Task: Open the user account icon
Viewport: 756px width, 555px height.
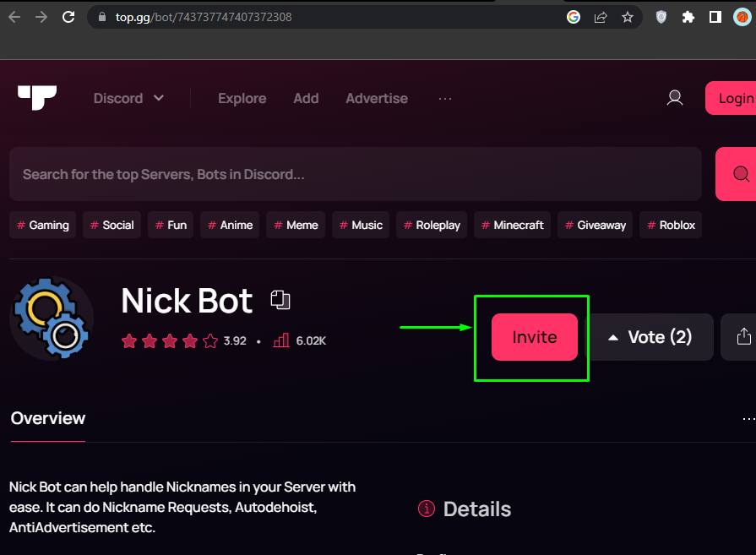Action: [x=675, y=98]
